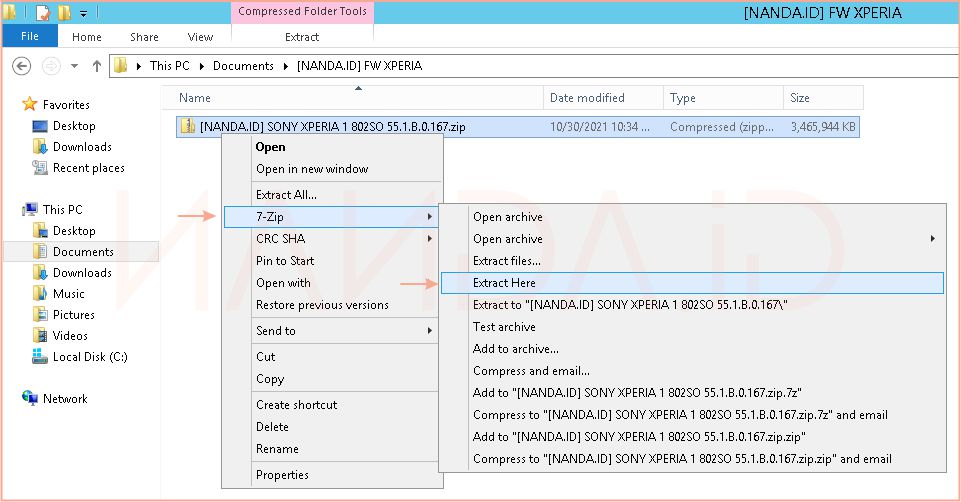The image size is (961, 502).
Task: Select Extract files... option
Action: (x=506, y=261)
